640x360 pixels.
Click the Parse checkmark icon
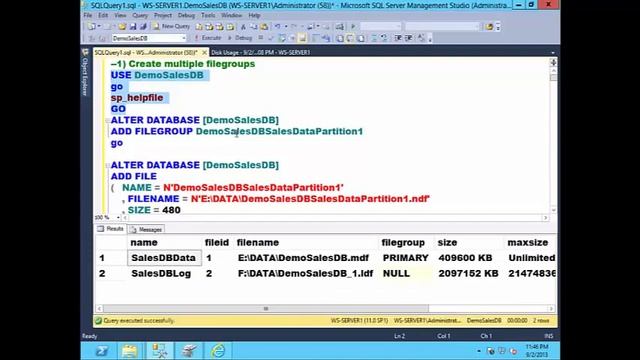coord(270,38)
